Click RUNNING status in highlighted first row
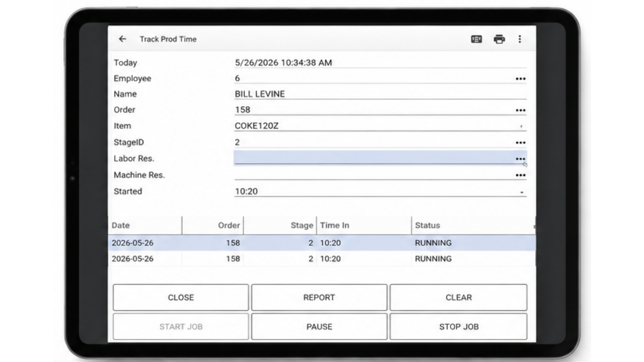Screen dimensions: 644x362 click(x=433, y=243)
